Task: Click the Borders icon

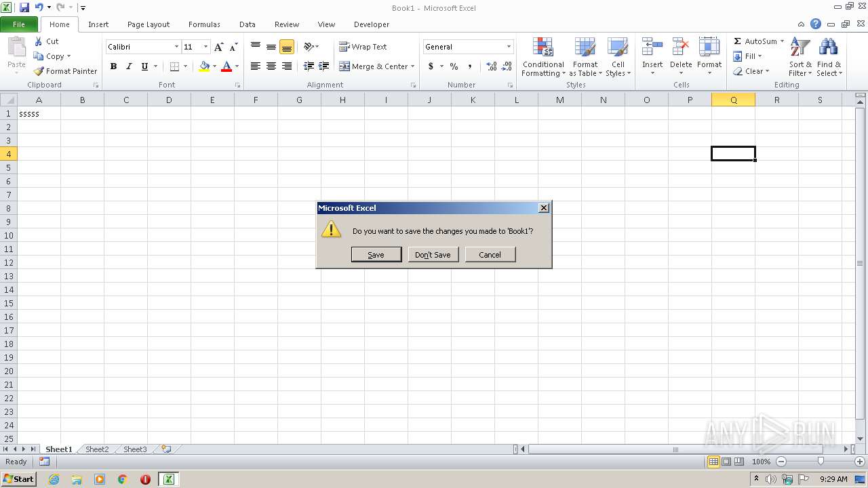Action: click(x=174, y=66)
